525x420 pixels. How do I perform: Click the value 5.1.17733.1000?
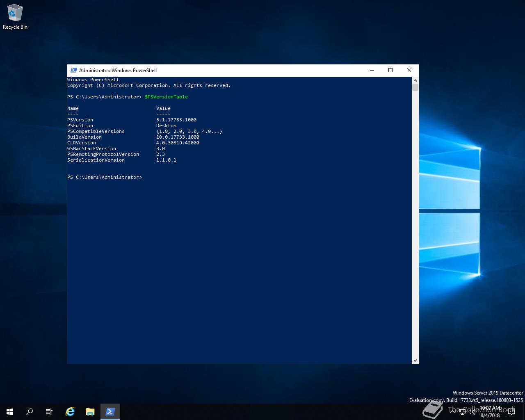[x=176, y=120]
